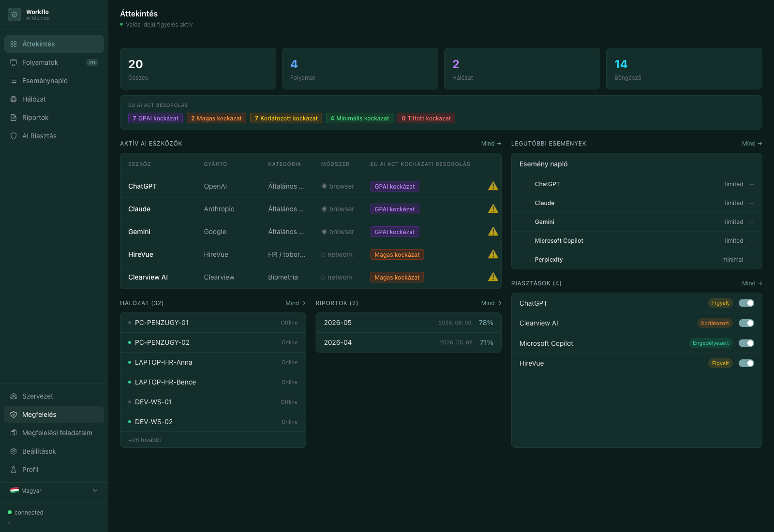Click PC-PENZUGY-01 in network list

(x=213, y=323)
